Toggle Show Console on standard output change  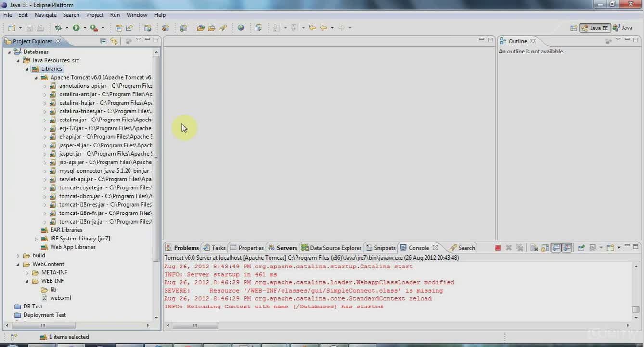click(x=556, y=248)
